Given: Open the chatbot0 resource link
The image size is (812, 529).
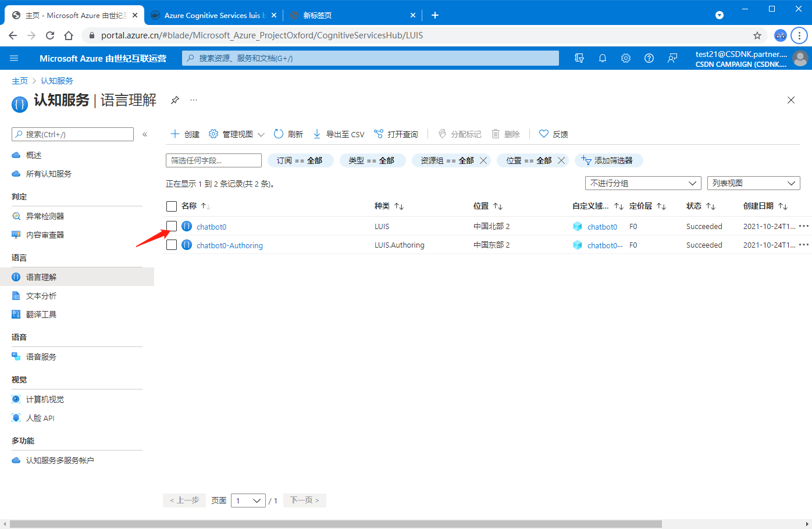Looking at the screenshot, I should (211, 227).
